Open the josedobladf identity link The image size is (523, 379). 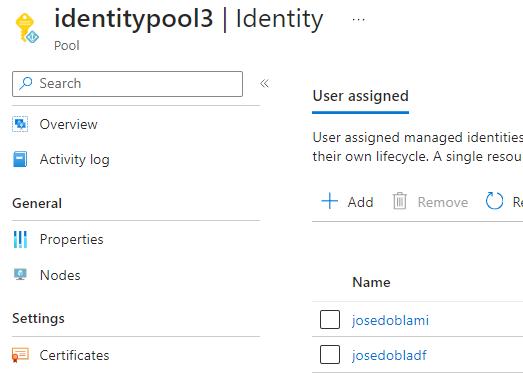click(x=389, y=356)
